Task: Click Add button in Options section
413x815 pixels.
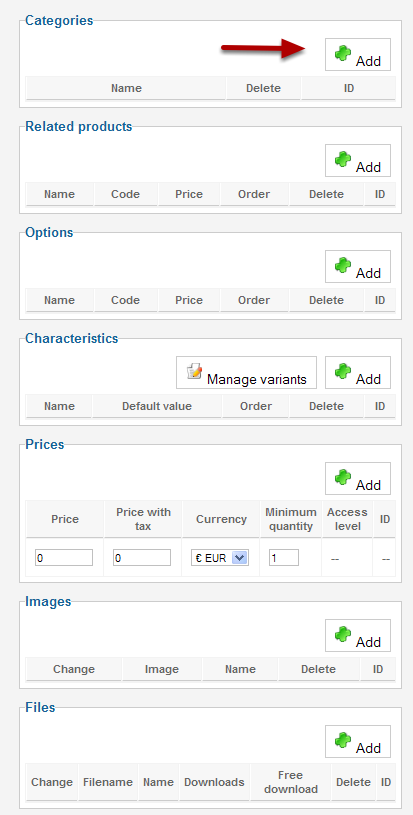Action: tap(358, 267)
